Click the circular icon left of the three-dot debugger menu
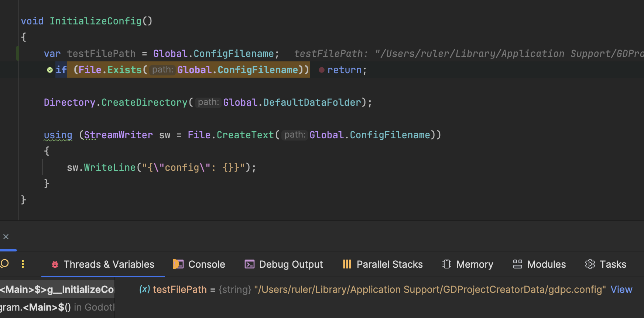 point(4,263)
